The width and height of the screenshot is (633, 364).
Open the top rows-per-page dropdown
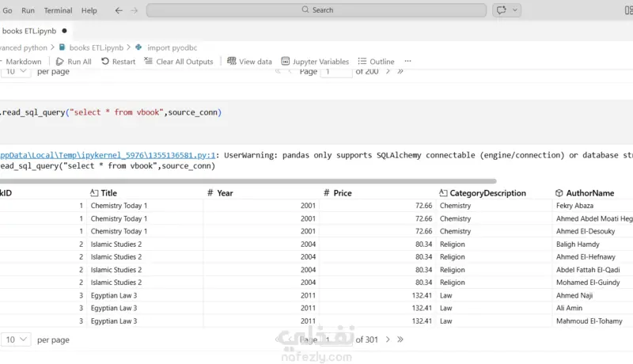click(x=16, y=71)
